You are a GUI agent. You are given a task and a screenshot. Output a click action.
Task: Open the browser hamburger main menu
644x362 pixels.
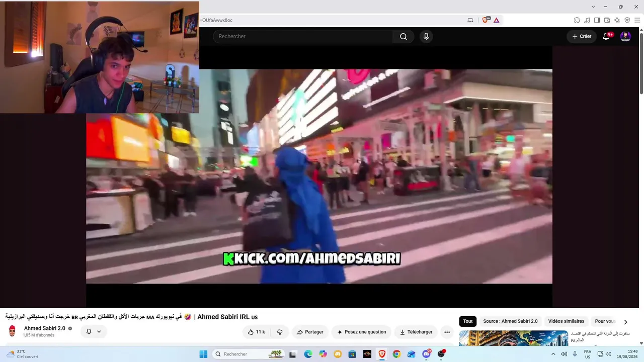coord(637,20)
